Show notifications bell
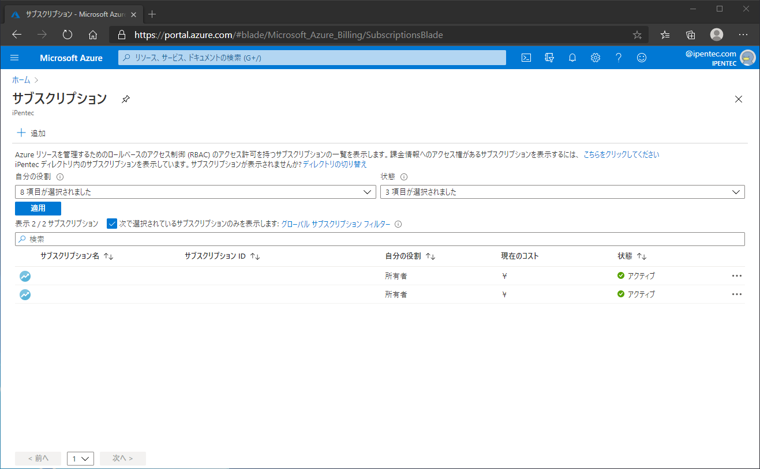760x469 pixels. (572, 58)
